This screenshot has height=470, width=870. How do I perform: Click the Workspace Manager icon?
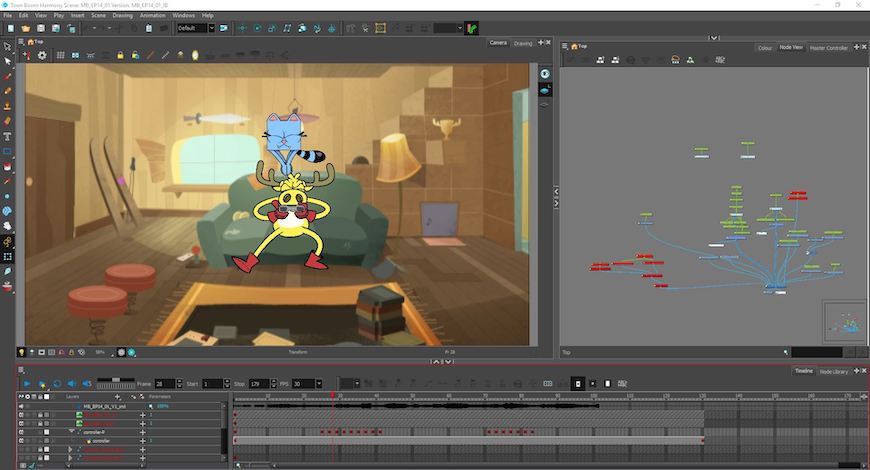click(x=224, y=28)
